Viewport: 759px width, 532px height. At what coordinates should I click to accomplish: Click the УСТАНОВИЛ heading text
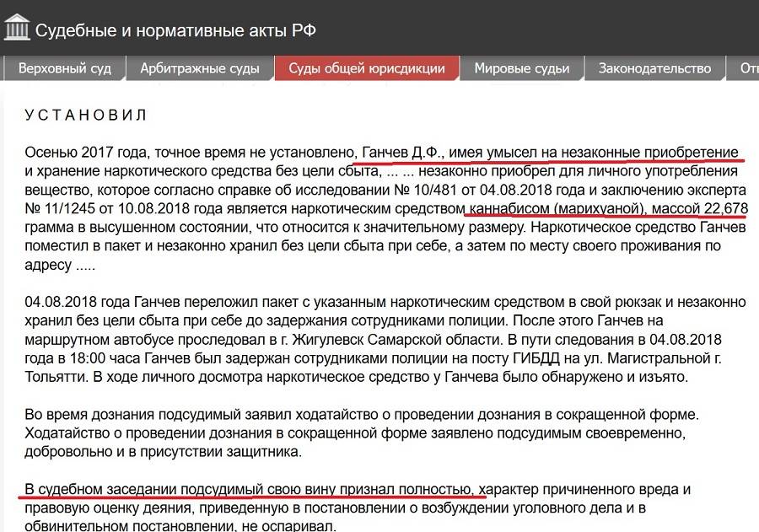coord(86,115)
